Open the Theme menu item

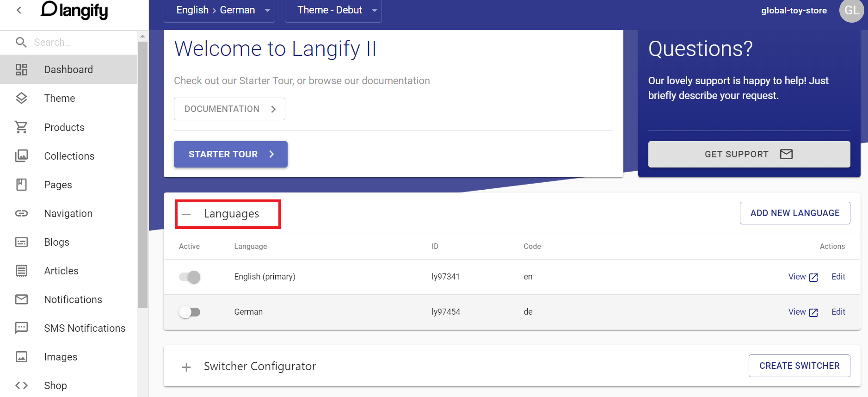point(68,98)
